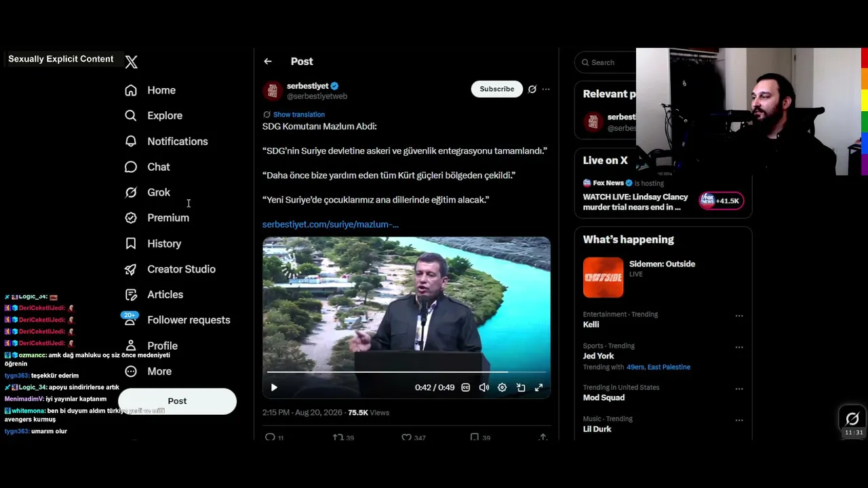Image resolution: width=868 pixels, height=488 pixels.
Task: Open the History bookmark icon
Action: pos(131,243)
